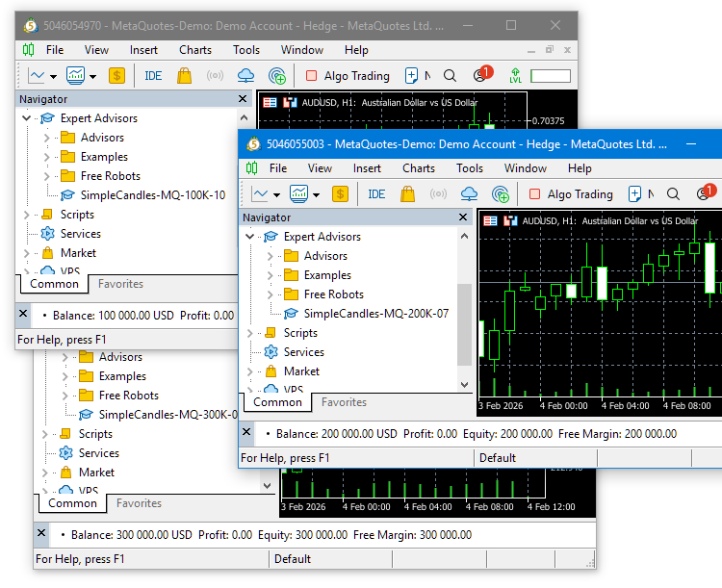Switch to Favorites tab in 5046054970 Navigator
This screenshot has width=722, height=588.
click(x=120, y=284)
